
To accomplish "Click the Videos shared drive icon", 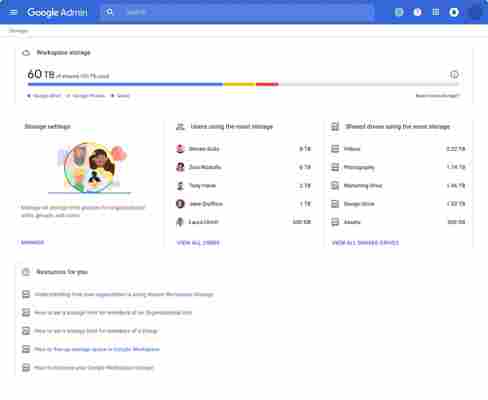I will coord(335,149).
